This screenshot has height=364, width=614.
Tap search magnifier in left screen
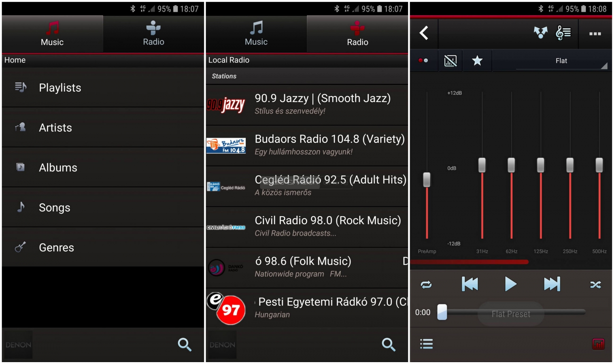pos(185,344)
